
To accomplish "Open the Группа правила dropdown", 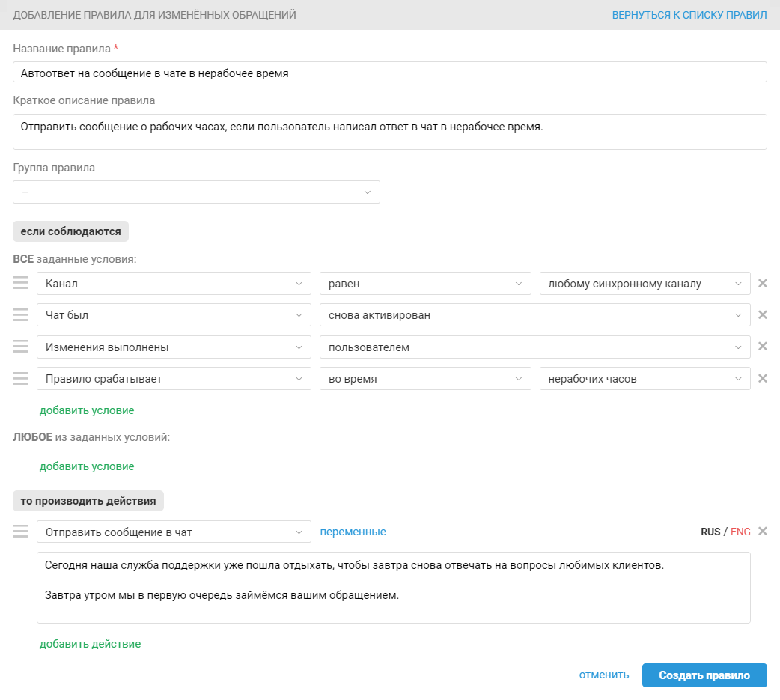I will [196, 192].
